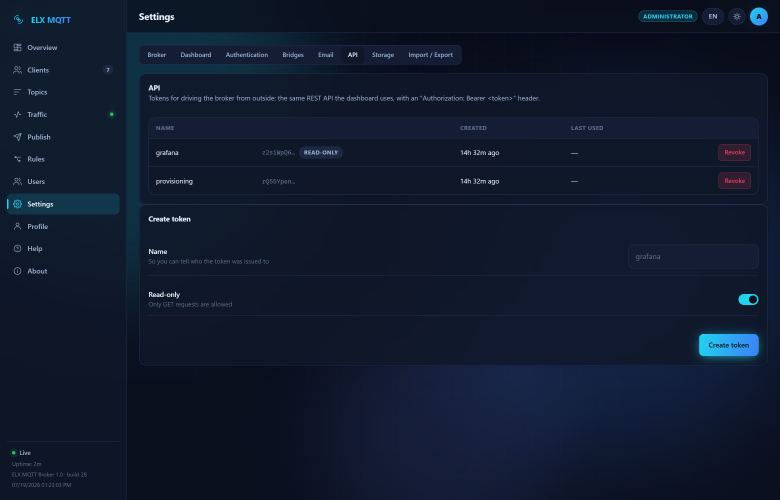The image size is (780, 500).
Task: Click grafana's 14h 32m ago created time
Action: point(480,153)
